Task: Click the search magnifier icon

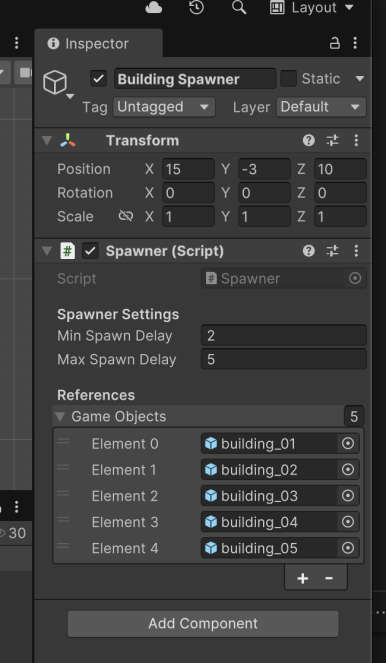Action: [239, 8]
